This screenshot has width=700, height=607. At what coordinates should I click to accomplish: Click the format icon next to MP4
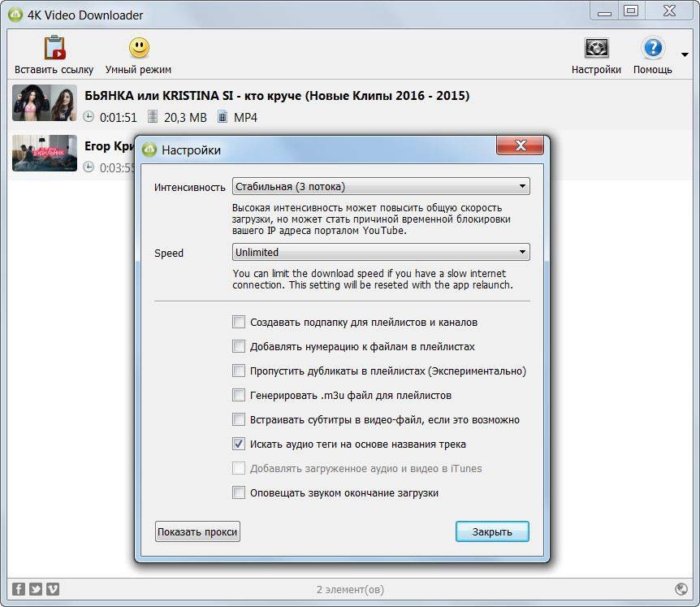pyautogui.click(x=223, y=116)
